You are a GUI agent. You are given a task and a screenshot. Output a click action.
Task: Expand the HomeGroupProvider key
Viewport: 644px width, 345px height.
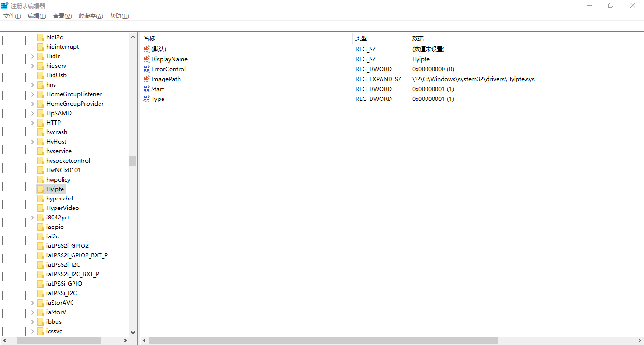pos(32,103)
